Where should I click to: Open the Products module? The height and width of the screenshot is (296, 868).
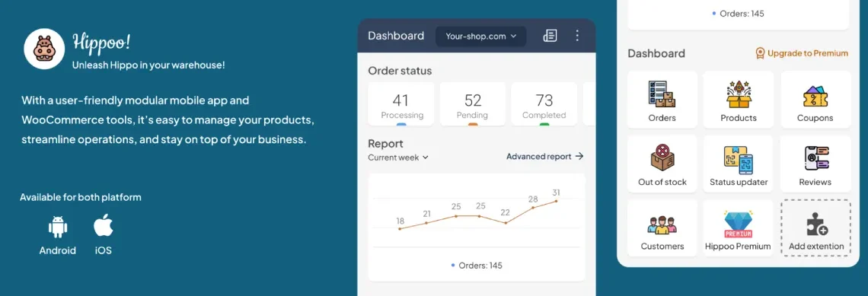739,100
